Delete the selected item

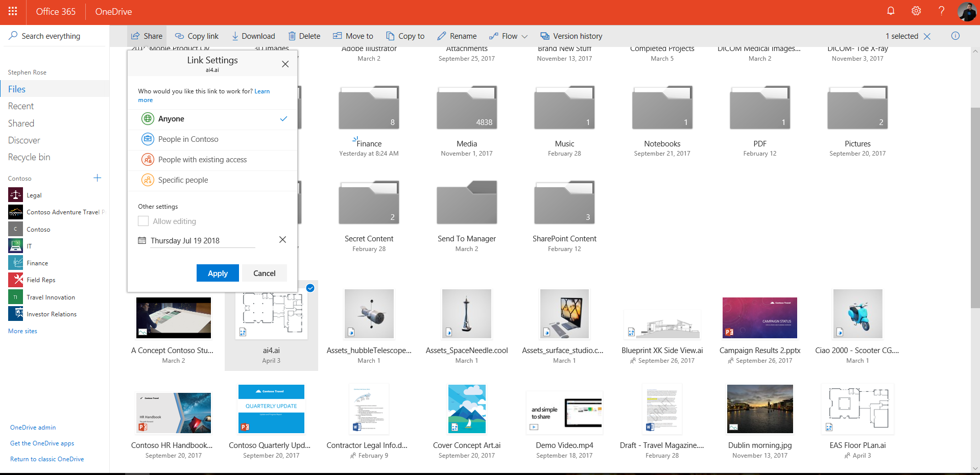(293, 36)
